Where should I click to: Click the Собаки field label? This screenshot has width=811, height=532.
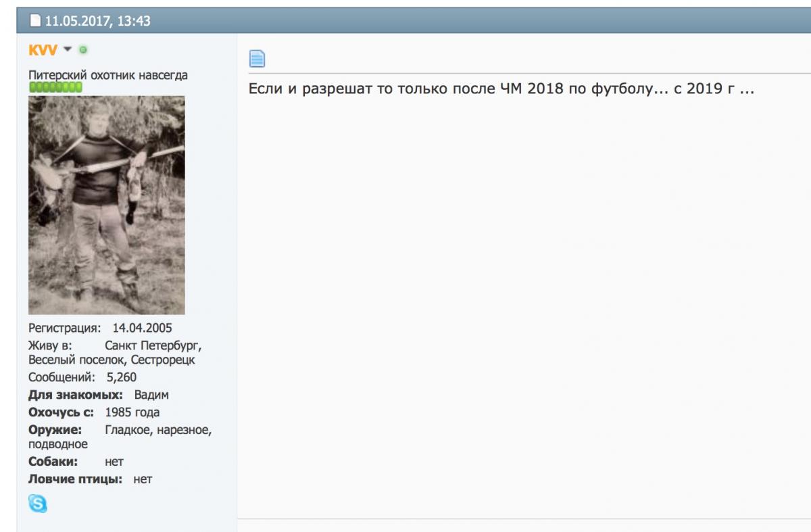pyautogui.click(x=53, y=462)
